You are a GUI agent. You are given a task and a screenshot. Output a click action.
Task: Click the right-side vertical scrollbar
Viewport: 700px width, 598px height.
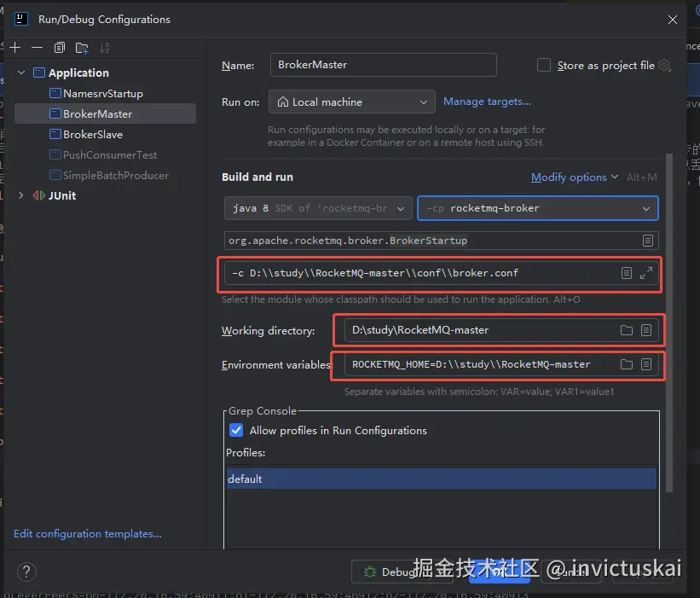[668, 322]
